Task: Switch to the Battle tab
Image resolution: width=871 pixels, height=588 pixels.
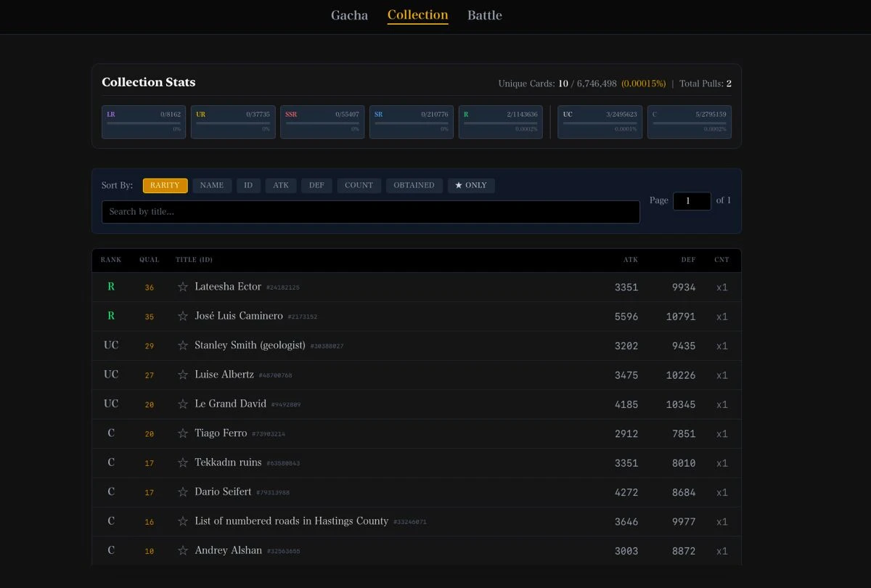Action: click(484, 15)
